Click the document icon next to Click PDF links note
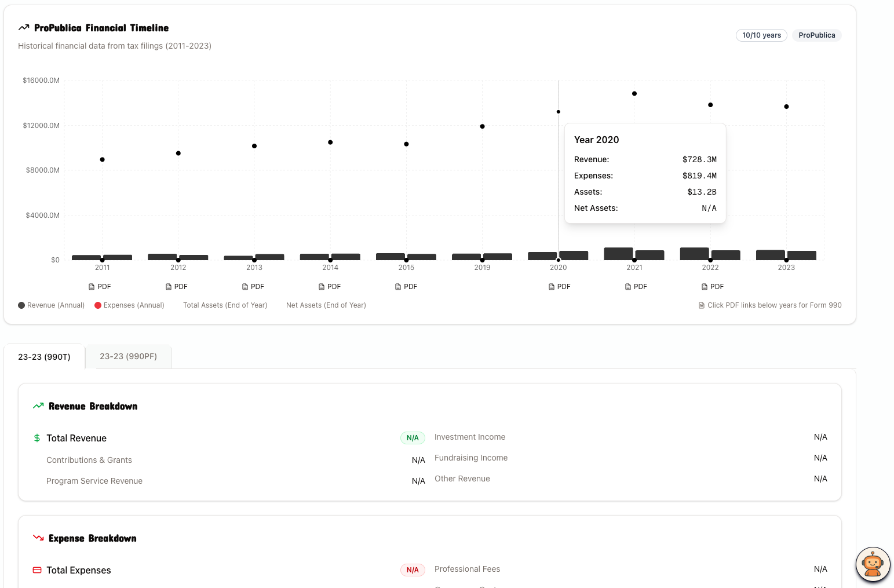This screenshot has width=894, height=588. coord(702,305)
